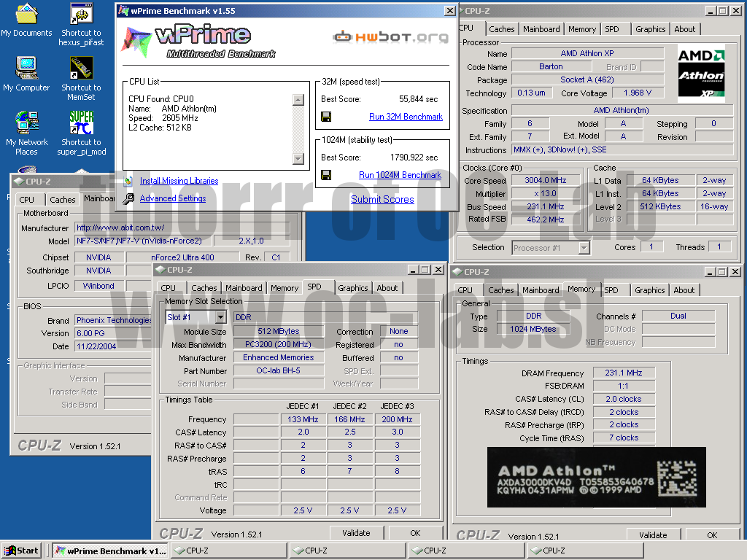Viewport: 747px width, 560px height.
Task: Select the last CPU-Z taskbar button
Action: click(586, 551)
